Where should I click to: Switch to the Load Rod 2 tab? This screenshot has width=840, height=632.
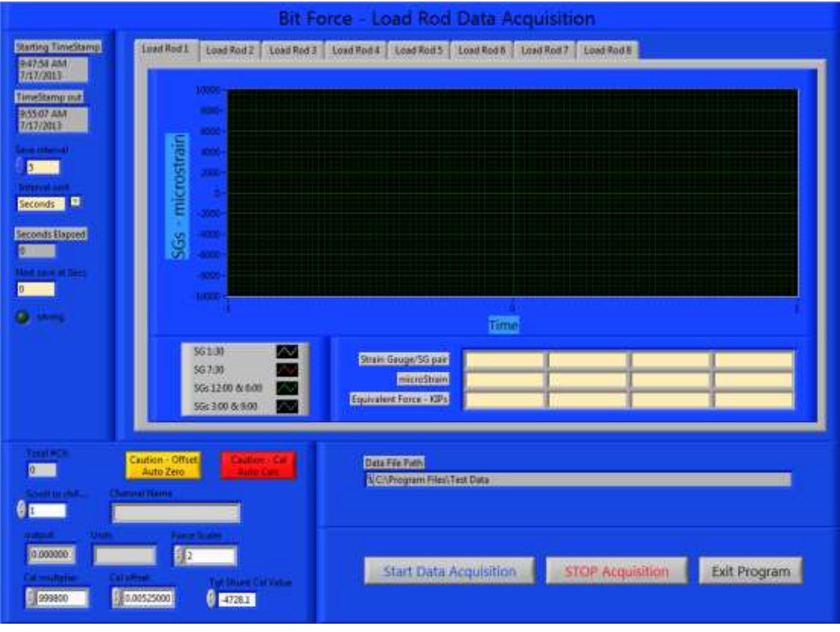click(x=230, y=50)
